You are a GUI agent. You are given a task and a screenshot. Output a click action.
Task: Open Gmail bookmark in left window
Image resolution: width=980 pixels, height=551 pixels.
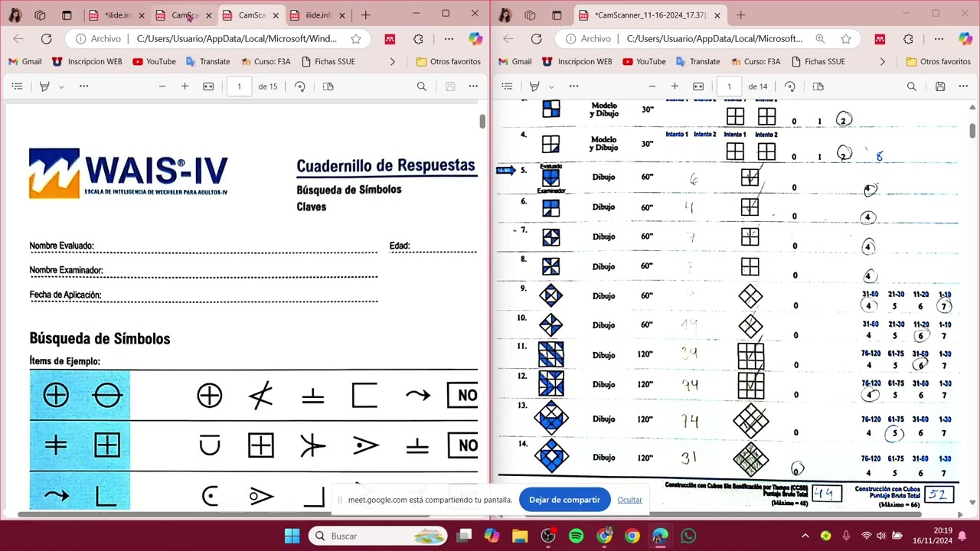tap(25, 61)
